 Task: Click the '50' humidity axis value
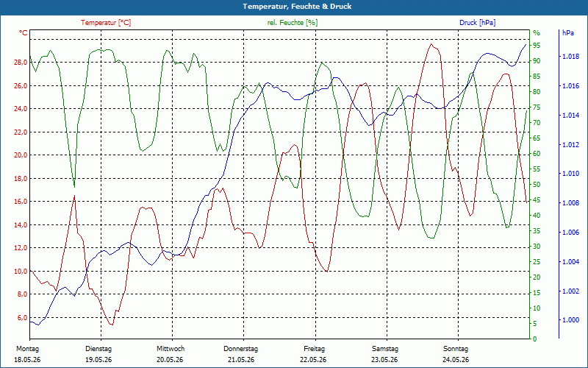537,185
